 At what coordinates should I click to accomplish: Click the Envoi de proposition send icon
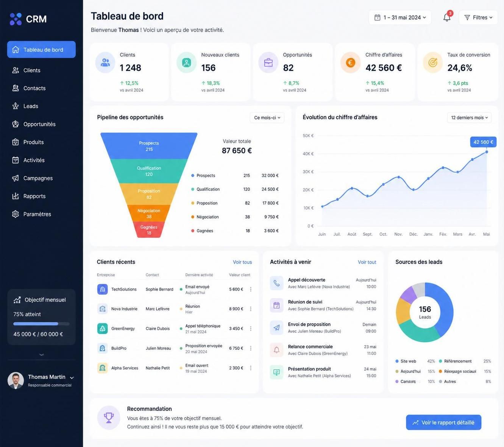point(276,328)
